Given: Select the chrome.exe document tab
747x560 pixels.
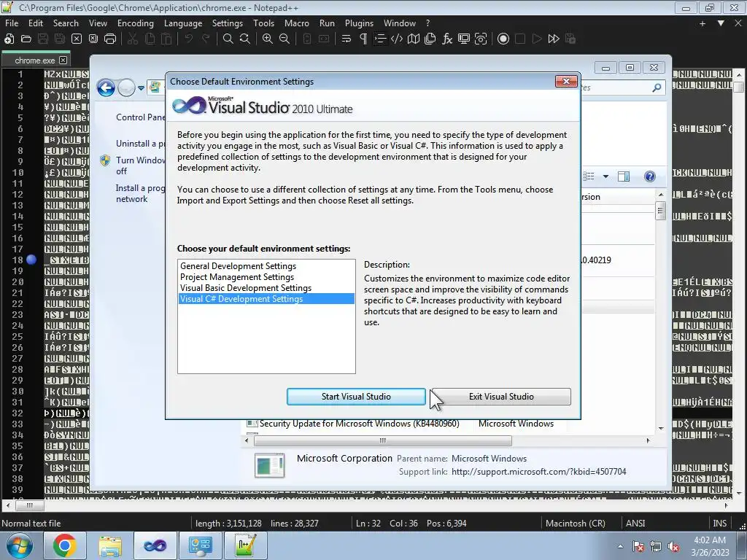Looking at the screenshot, I should (35, 61).
